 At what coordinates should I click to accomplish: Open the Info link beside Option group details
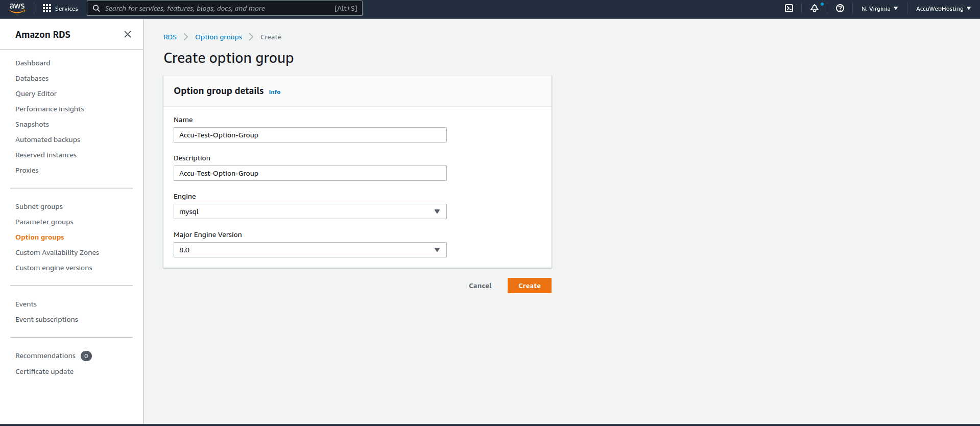275,92
